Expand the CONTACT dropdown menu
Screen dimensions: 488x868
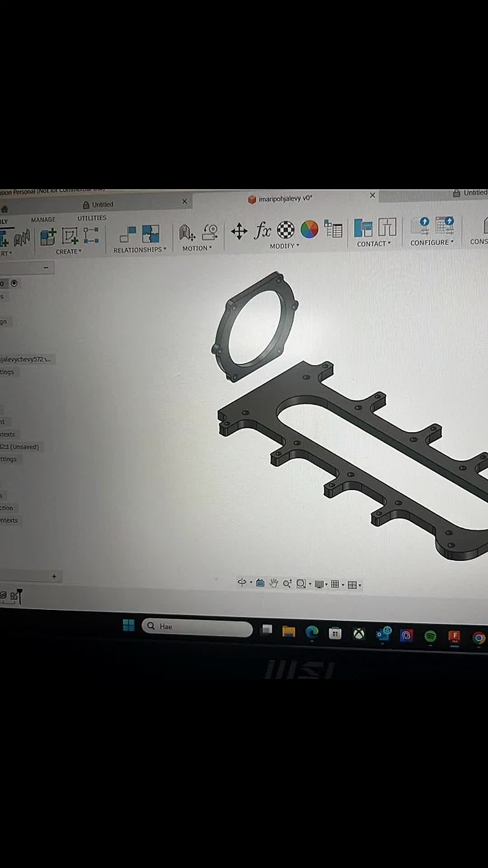(x=374, y=244)
